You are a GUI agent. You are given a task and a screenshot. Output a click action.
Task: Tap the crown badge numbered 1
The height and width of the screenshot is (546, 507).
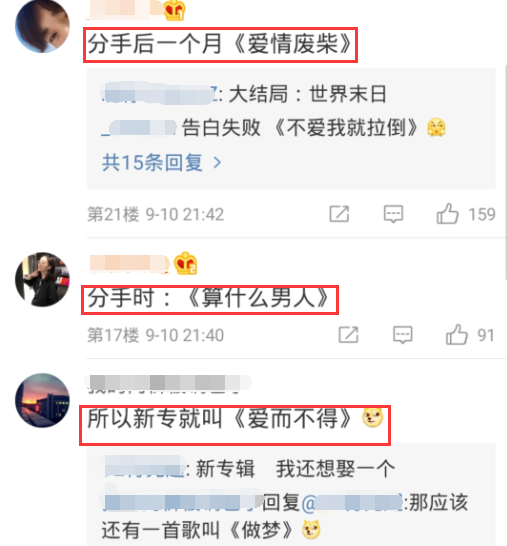174,10
